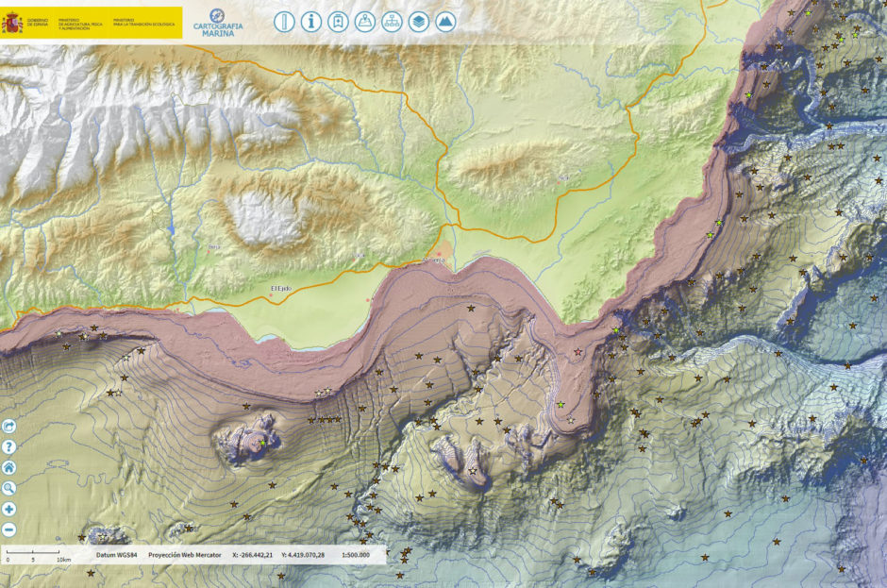
Task: Open the ruler measurement tool
Action: pyautogui.click(x=285, y=22)
